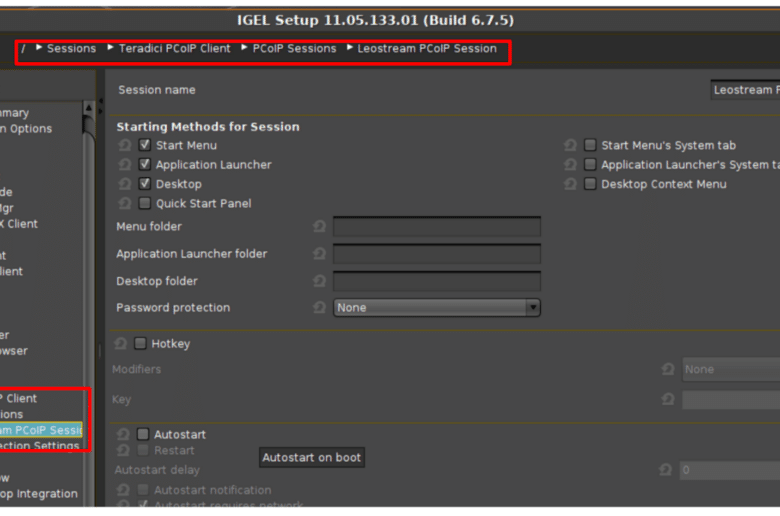Enable Start Menu's System tab checkbox
The width and height of the screenshot is (780, 516).
pos(590,145)
